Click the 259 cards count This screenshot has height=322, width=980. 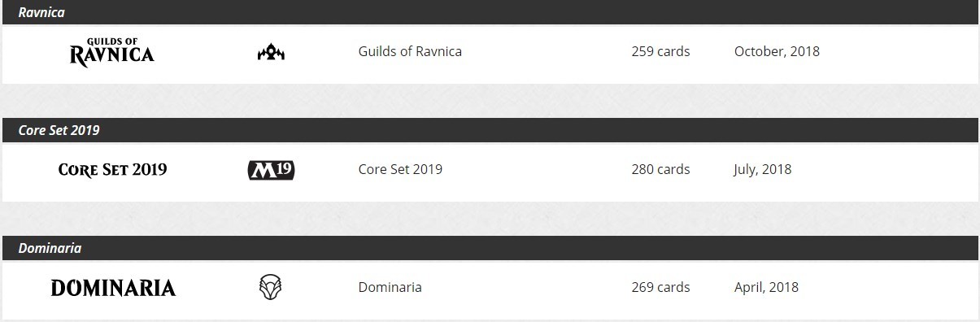tap(660, 51)
